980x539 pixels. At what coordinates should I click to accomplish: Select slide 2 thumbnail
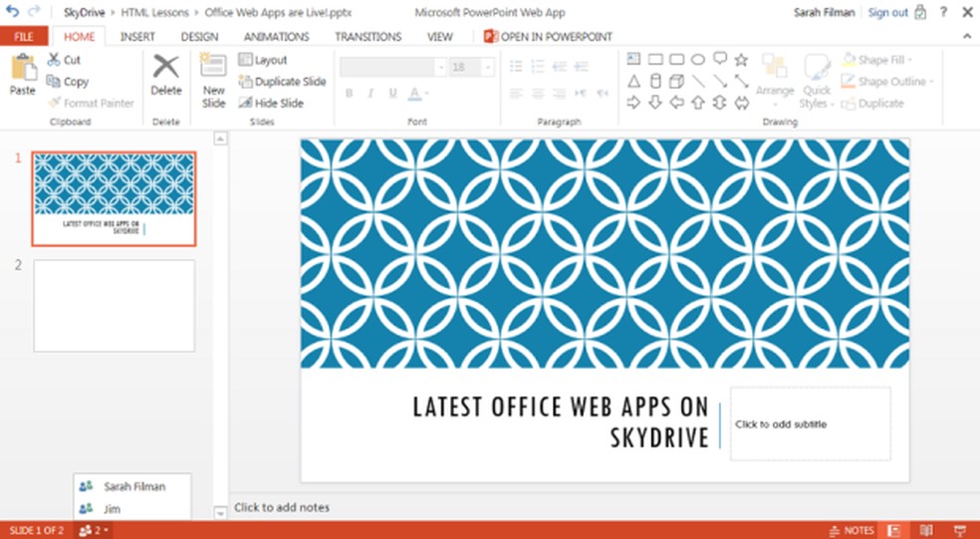[115, 306]
